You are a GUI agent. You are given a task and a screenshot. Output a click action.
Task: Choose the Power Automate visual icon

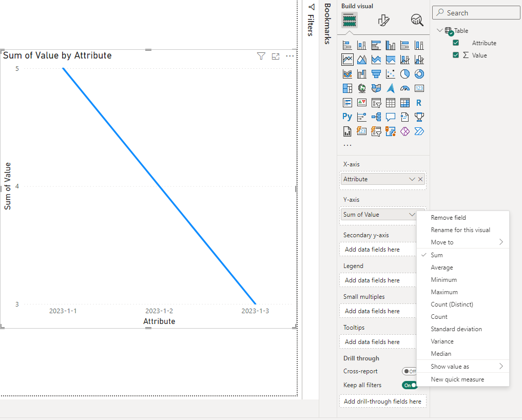pos(419,131)
